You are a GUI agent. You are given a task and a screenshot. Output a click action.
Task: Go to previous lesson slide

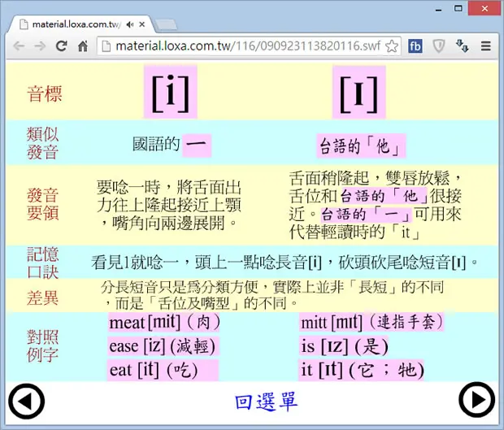[x=26, y=401]
